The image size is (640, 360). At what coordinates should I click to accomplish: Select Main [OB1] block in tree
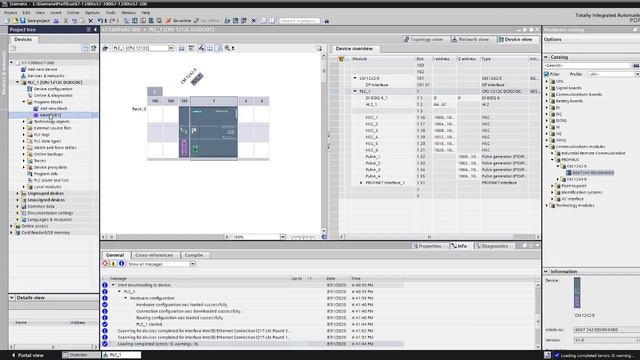(50, 115)
